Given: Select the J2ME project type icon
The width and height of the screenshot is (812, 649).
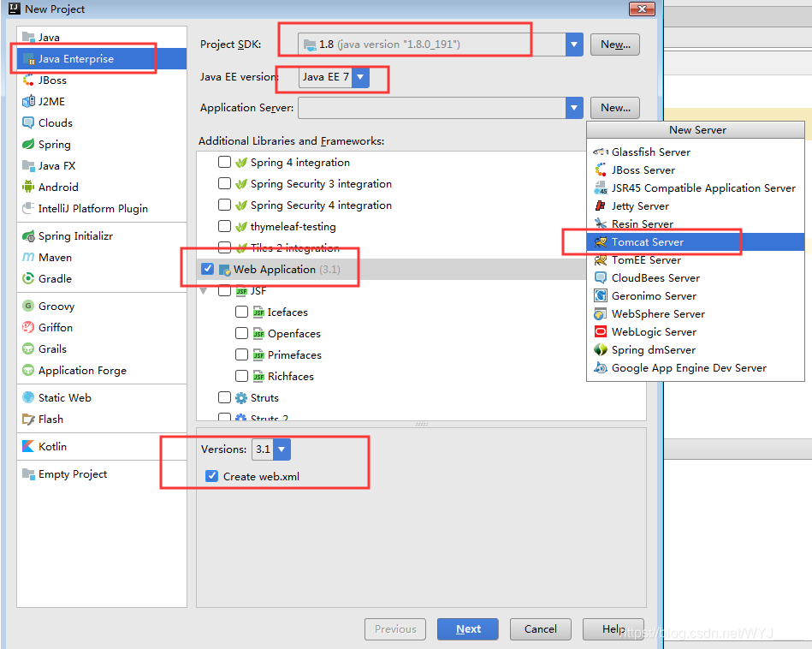Looking at the screenshot, I should [28, 102].
